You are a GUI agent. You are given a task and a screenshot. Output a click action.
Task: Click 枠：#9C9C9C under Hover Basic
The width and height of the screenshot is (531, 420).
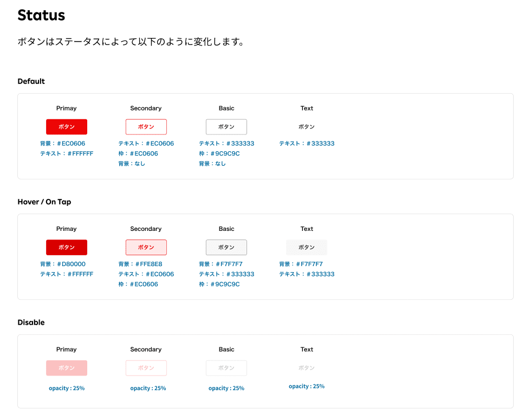tap(219, 285)
